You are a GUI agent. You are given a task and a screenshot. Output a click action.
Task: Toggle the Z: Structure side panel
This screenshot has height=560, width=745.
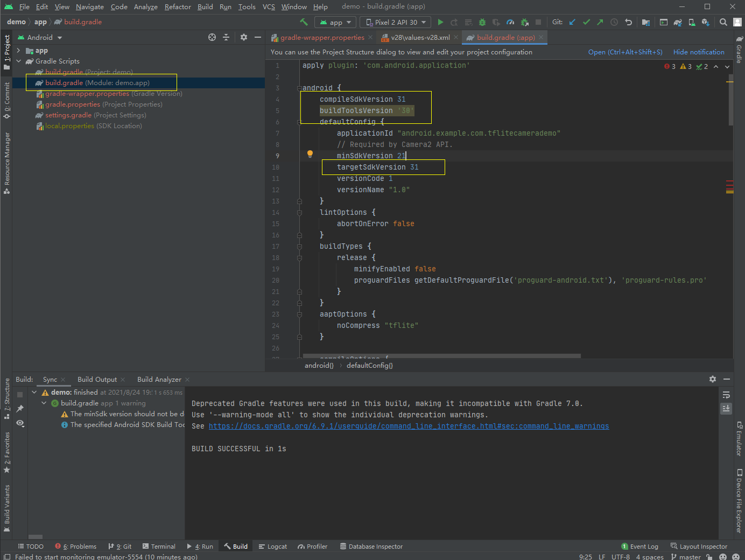pyautogui.click(x=6, y=398)
